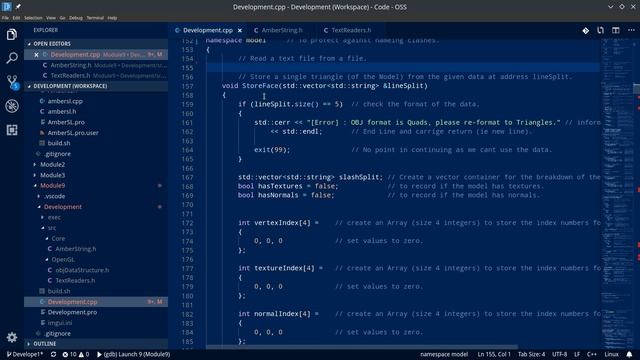
Task: Split the editor to the right
Action: tap(616, 30)
